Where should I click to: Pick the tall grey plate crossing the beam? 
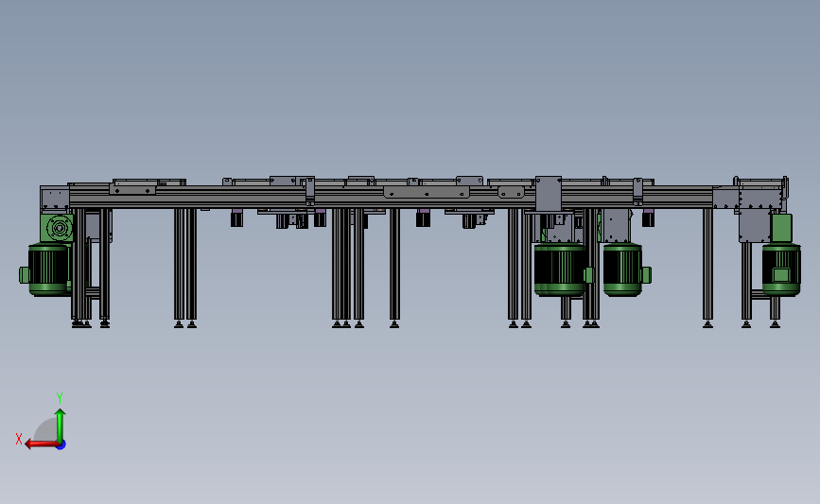(548, 194)
